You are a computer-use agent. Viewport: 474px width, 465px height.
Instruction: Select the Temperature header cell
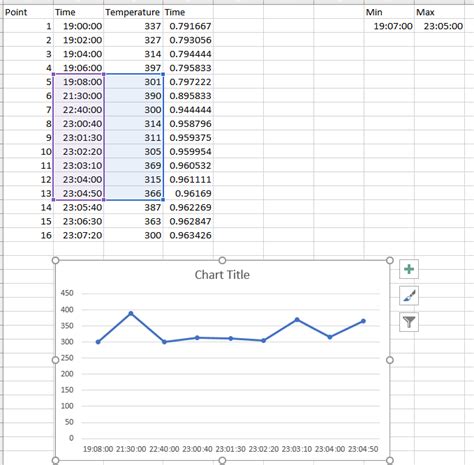point(133,12)
